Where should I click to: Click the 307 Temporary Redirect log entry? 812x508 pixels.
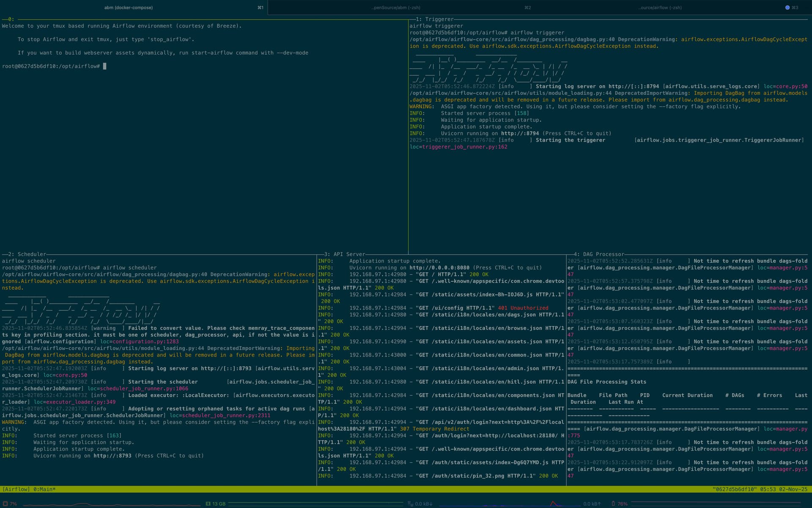tap(434, 429)
